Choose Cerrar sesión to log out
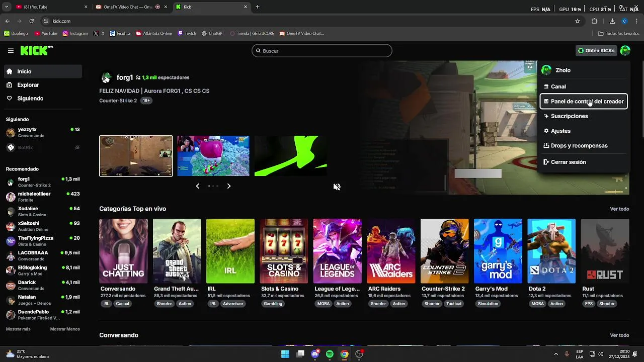Viewport: 644px width, 362px height. pyautogui.click(x=584, y=162)
